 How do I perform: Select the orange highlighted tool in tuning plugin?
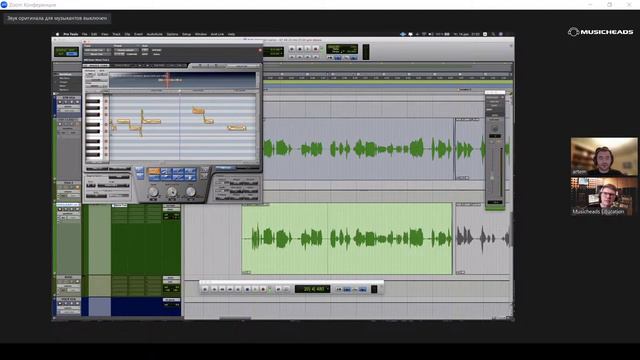[154, 171]
